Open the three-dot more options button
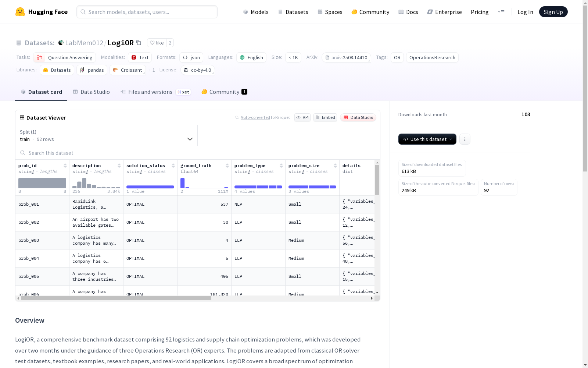The width and height of the screenshot is (588, 368). (x=465, y=139)
